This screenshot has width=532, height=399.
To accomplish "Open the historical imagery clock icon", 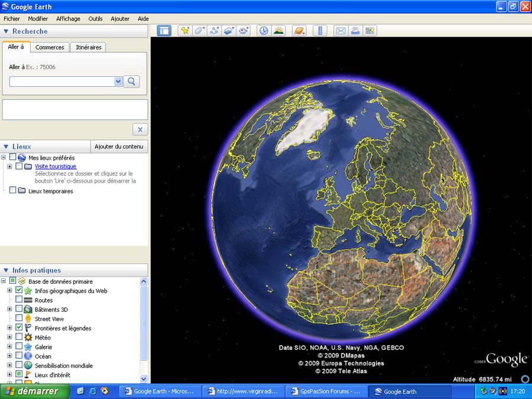I will click(264, 31).
